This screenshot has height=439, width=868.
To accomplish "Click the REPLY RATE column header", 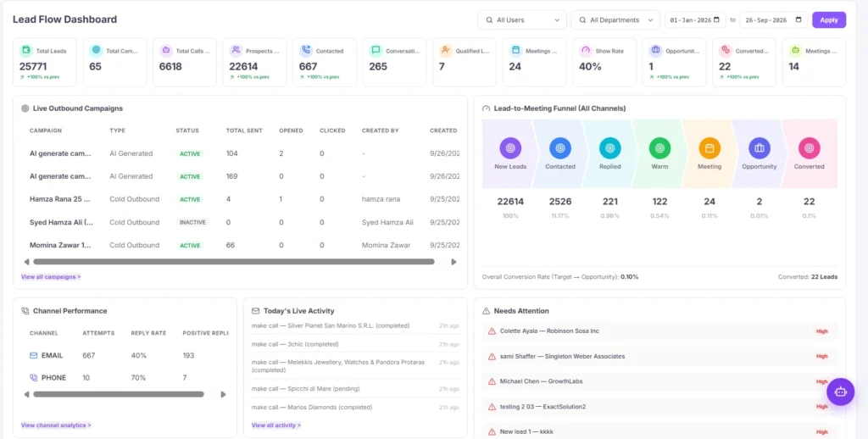I will [148, 333].
